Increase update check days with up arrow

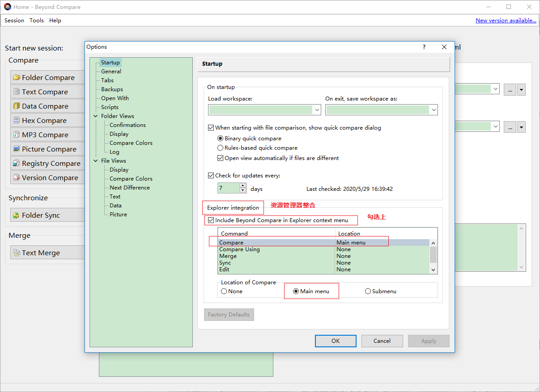click(243, 185)
